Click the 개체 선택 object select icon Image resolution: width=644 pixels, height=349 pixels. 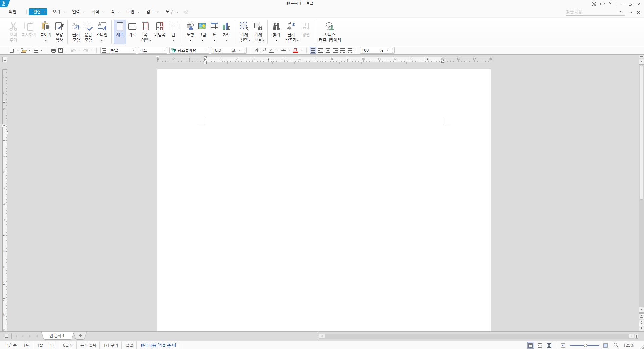pyautogui.click(x=244, y=26)
